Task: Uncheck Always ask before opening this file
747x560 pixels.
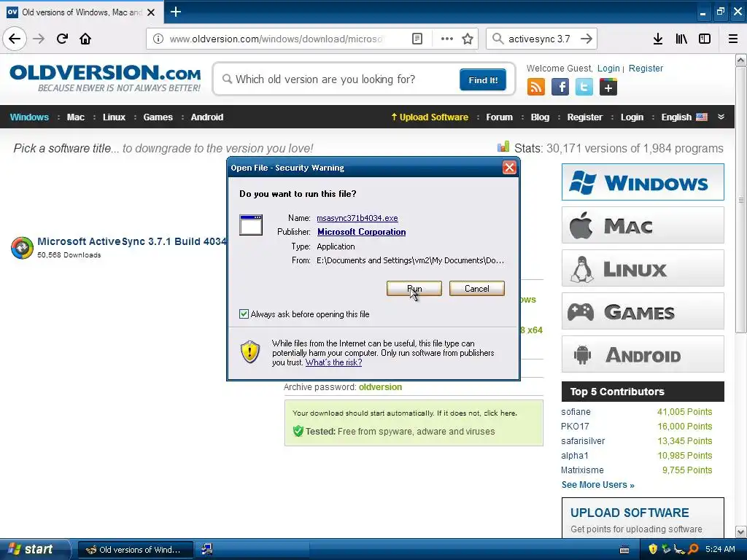Action: coord(244,314)
